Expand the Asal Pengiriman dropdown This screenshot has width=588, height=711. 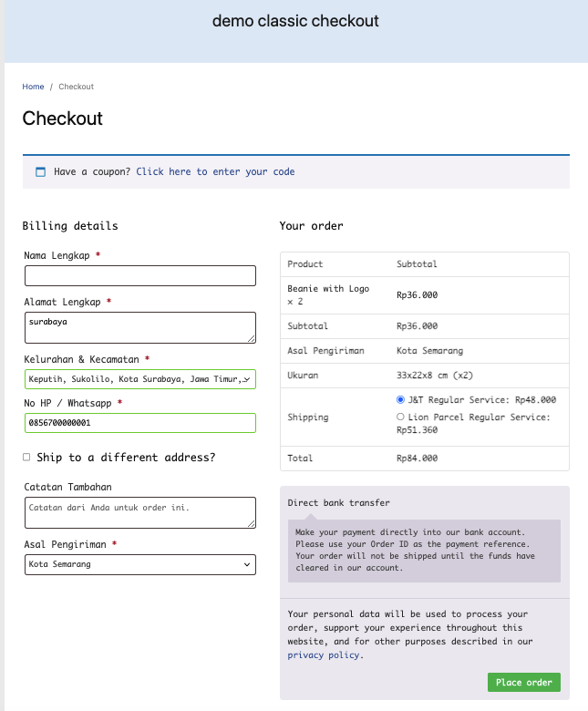coord(140,564)
